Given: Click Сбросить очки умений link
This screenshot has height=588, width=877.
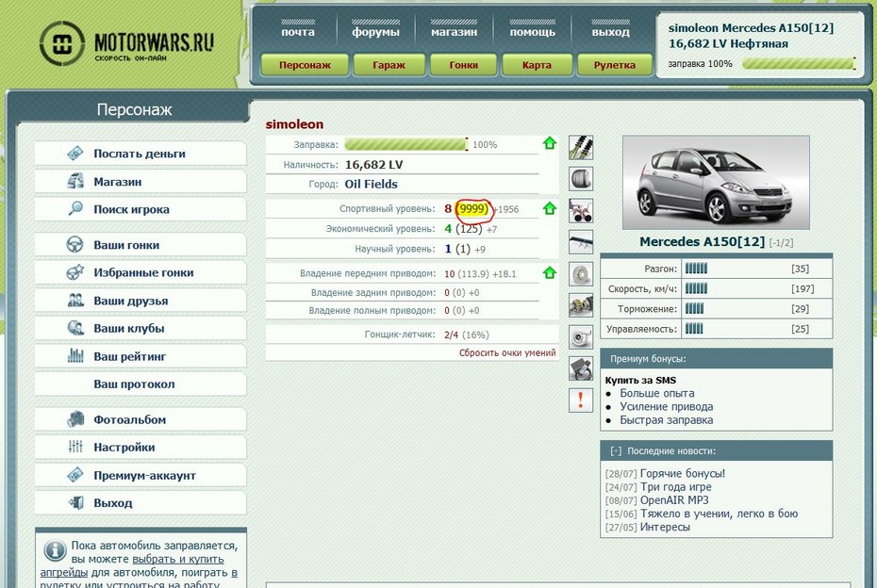Looking at the screenshot, I should click(507, 352).
